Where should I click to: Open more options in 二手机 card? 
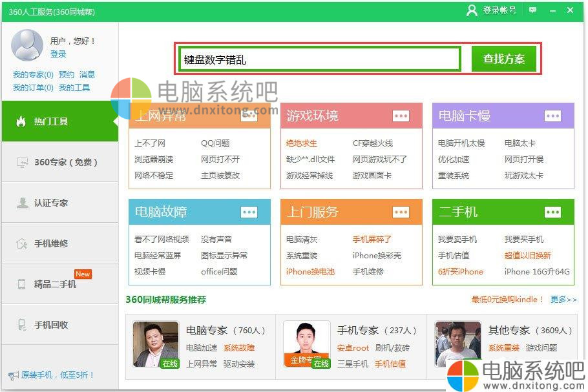pos(552,212)
